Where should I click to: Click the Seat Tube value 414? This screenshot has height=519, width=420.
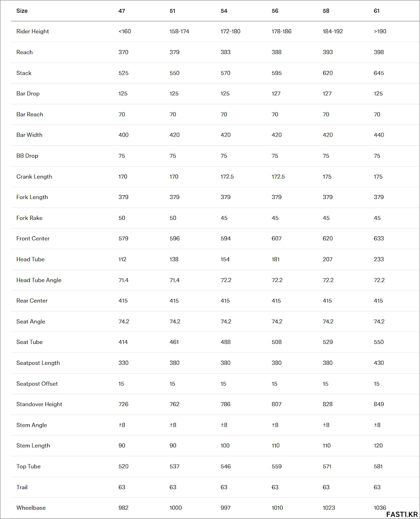pyautogui.click(x=123, y=342)
